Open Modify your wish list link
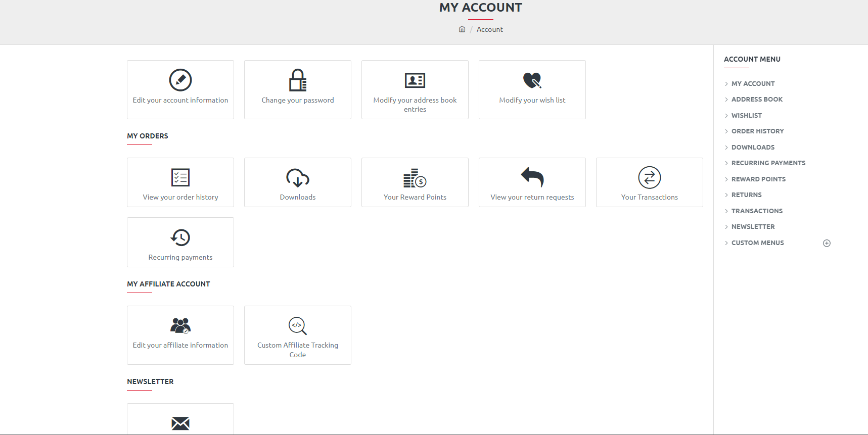868x435 pixels. 532,100
